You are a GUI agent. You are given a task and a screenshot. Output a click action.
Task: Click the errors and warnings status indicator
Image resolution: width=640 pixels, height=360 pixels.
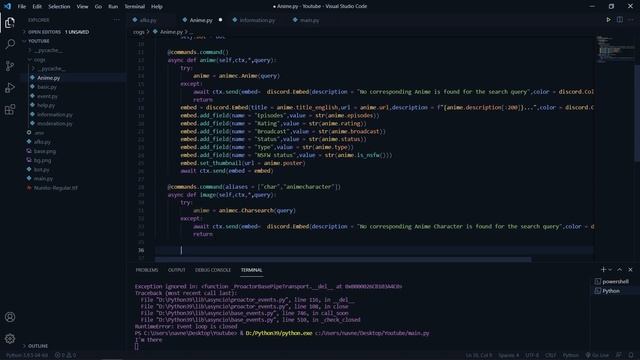coord(65,355)
